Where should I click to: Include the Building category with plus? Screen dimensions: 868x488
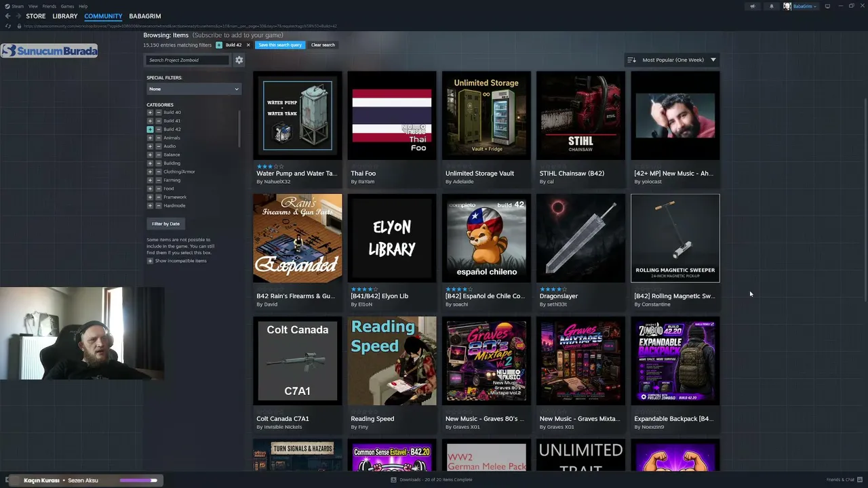(x=150, y=163)
